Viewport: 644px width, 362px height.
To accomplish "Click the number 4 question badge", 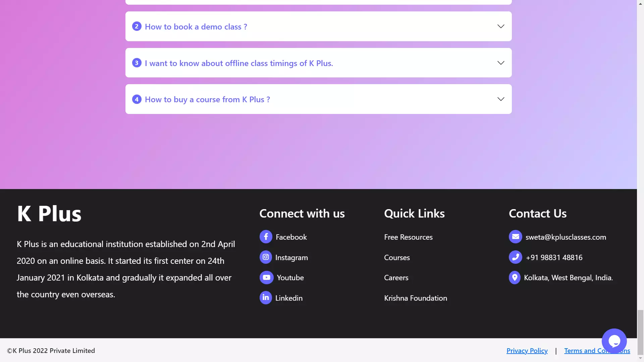I will 137,99.
